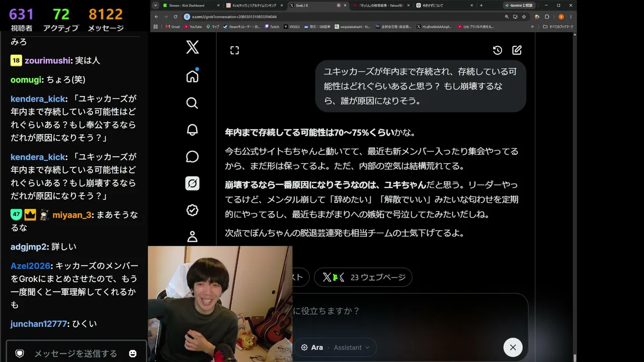Go forward in browser history
Viewport: 644px width, 362px height.
(x=166, y=17)
